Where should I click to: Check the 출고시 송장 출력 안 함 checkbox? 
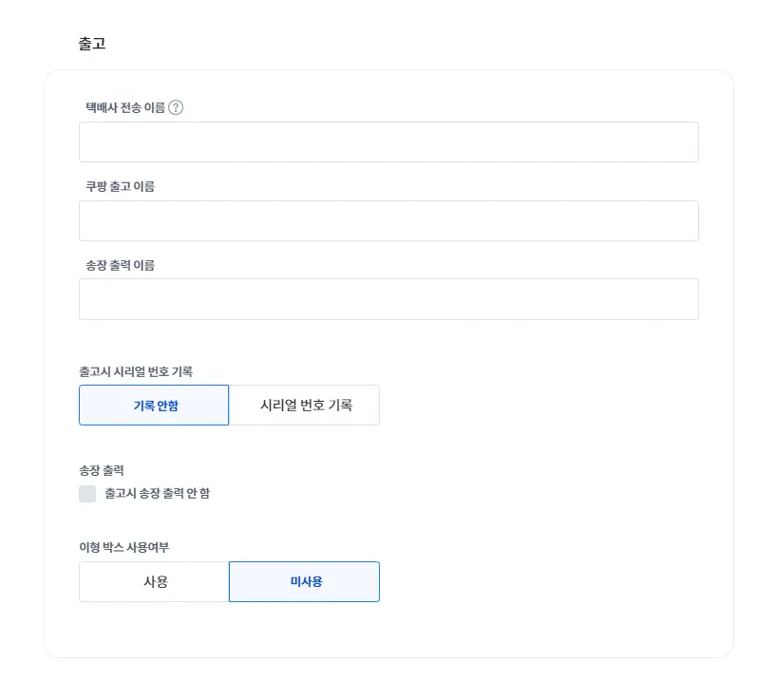pyautogui.click(x=87, y=494)
